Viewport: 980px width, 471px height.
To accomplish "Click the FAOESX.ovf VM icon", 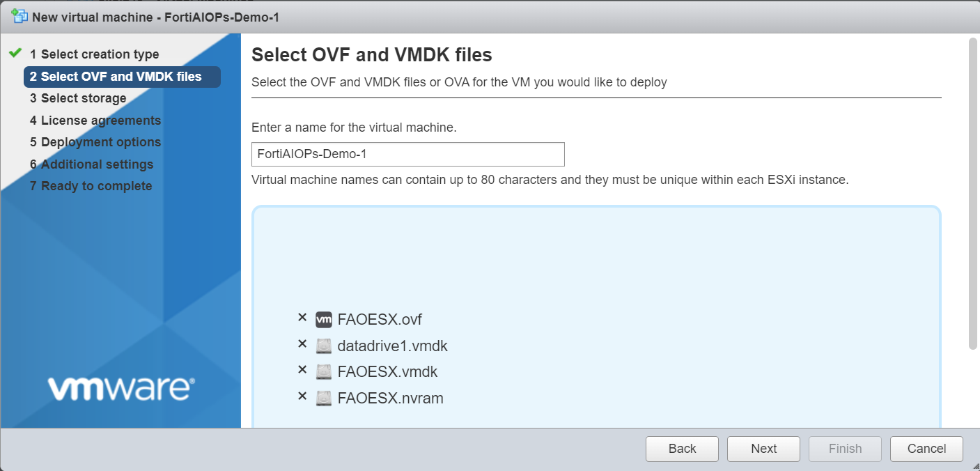I will [x=324, y=320].
